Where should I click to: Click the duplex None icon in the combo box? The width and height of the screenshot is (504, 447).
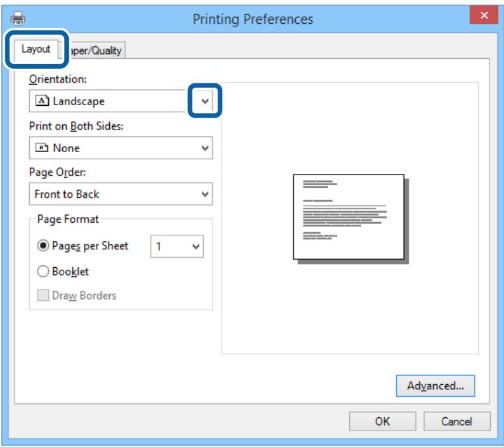42,148
